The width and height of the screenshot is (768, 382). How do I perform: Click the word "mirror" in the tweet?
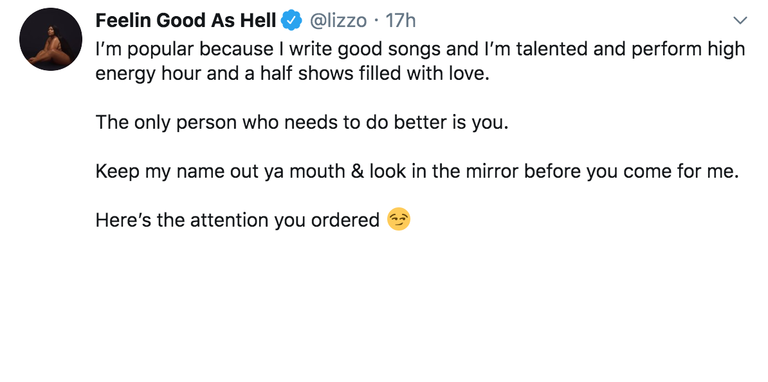pyautogui.click(x=493, y=171)
